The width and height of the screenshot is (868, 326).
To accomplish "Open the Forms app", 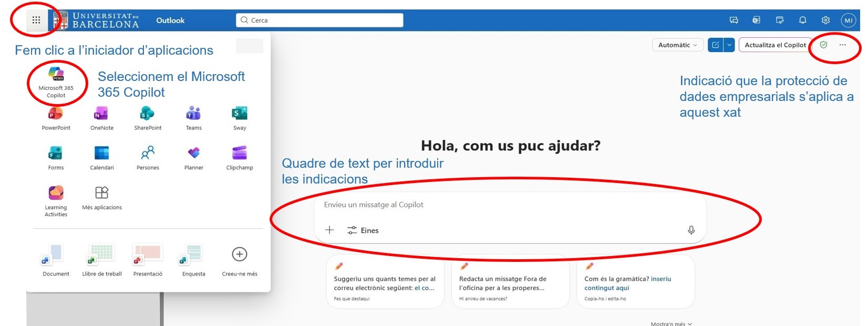I will point(56,158).
